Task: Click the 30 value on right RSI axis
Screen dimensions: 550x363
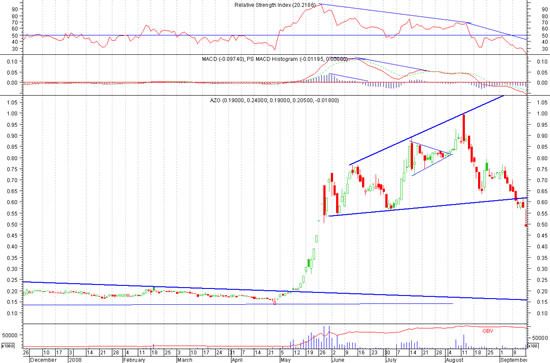Action: 545,49
